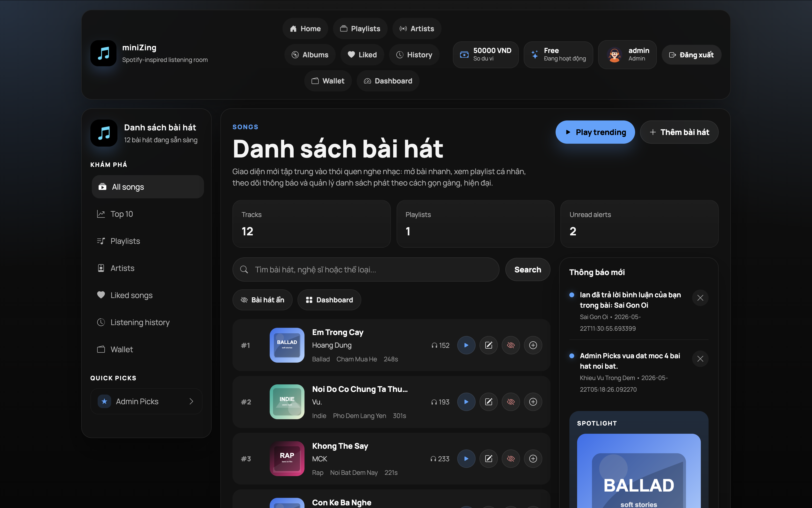
Task: Open Albums in the top navigation
Action: 310,55
